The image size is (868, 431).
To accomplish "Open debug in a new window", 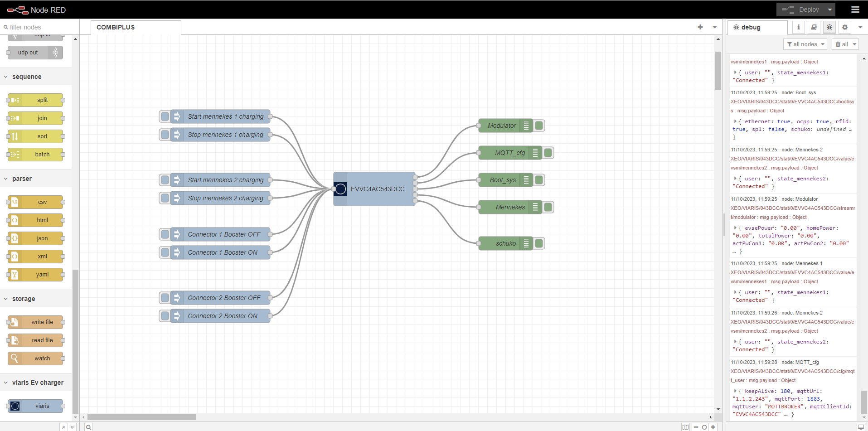I will click(x=861, y=427).
